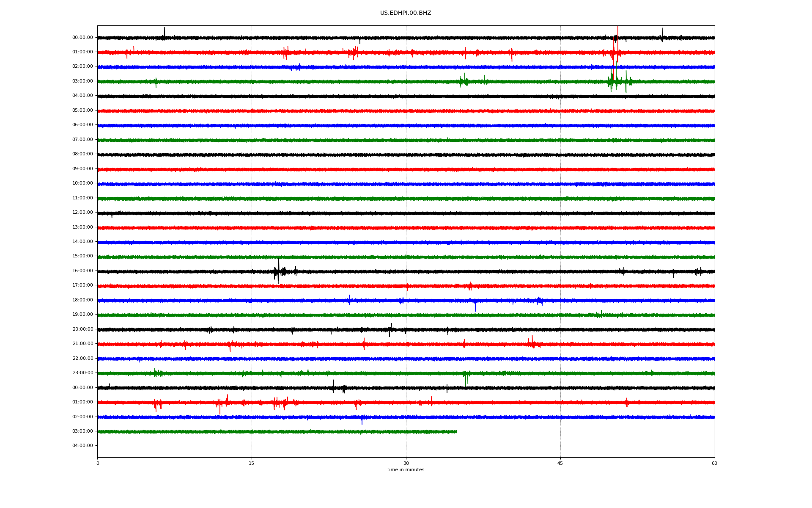Click the 15 minute x-axis tick label
The width and height of the screenshot is (812, 508).
pyautogui.click(x=251, y=463)
